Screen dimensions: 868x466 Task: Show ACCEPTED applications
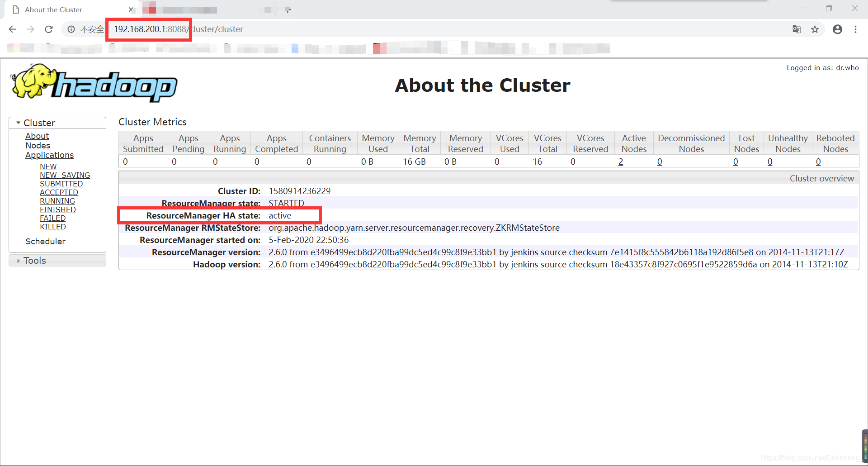click(x=59, y=192)
